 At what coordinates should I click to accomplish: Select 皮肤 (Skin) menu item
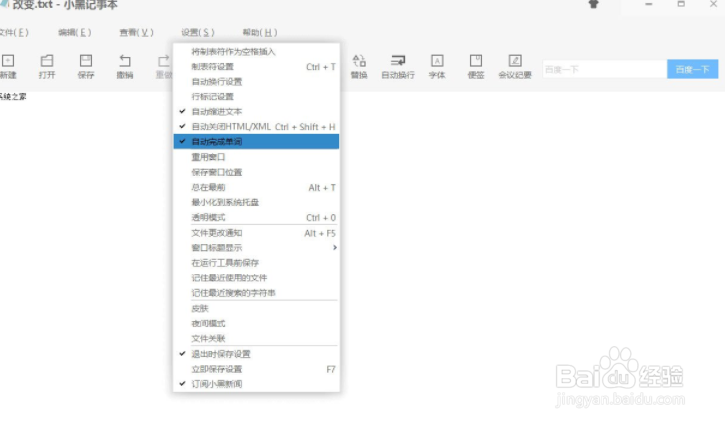pyautogui.click(x=256, y=308)
